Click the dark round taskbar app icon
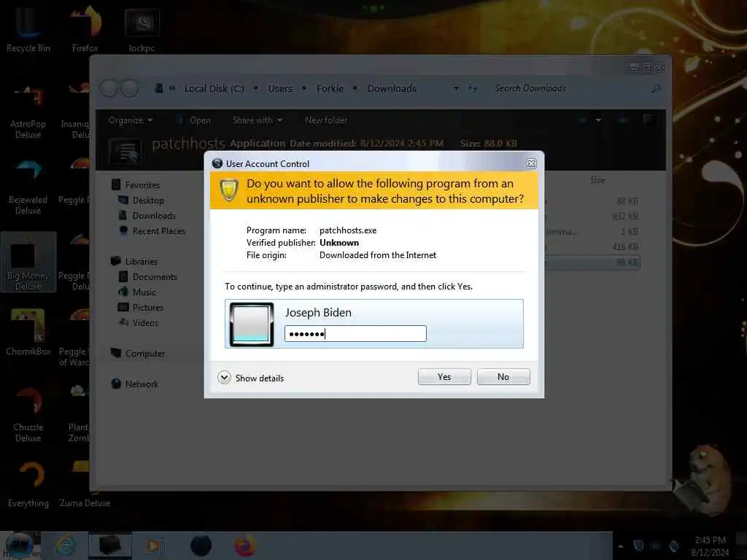This screenshot has width=747, height=560. click(201, 545)
